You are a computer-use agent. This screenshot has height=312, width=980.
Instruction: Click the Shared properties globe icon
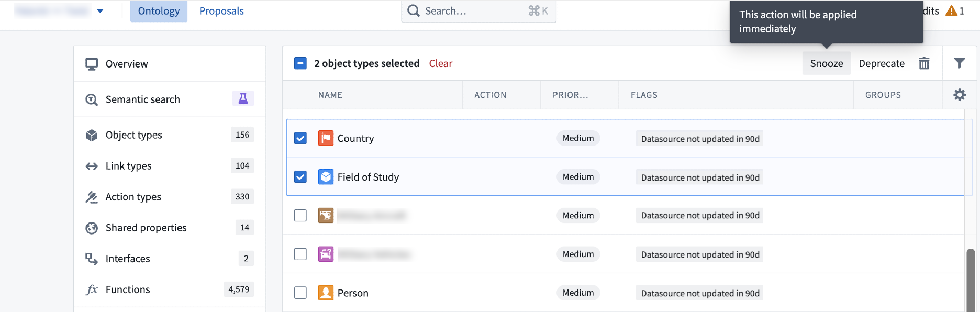click(x=92, y=228)
